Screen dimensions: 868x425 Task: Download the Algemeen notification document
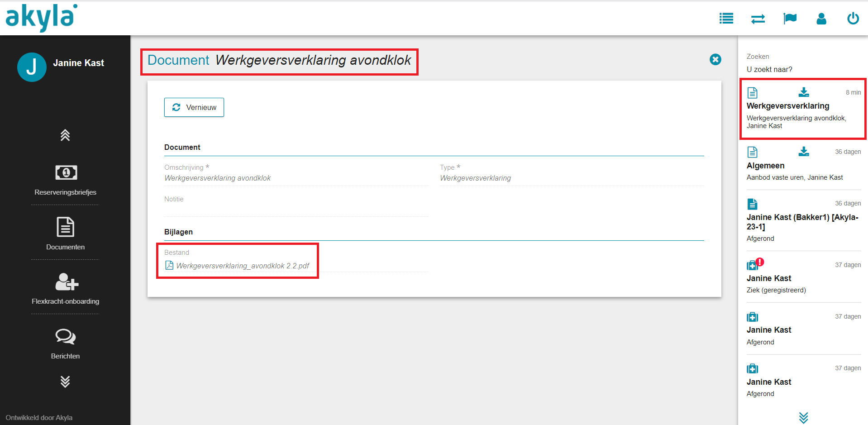click(804, 152)
